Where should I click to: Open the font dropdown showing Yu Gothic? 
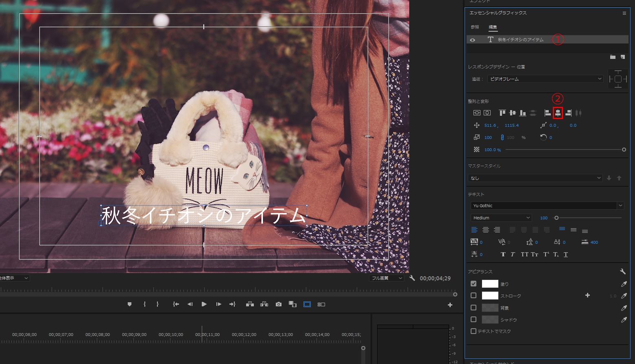pos(547,206)
